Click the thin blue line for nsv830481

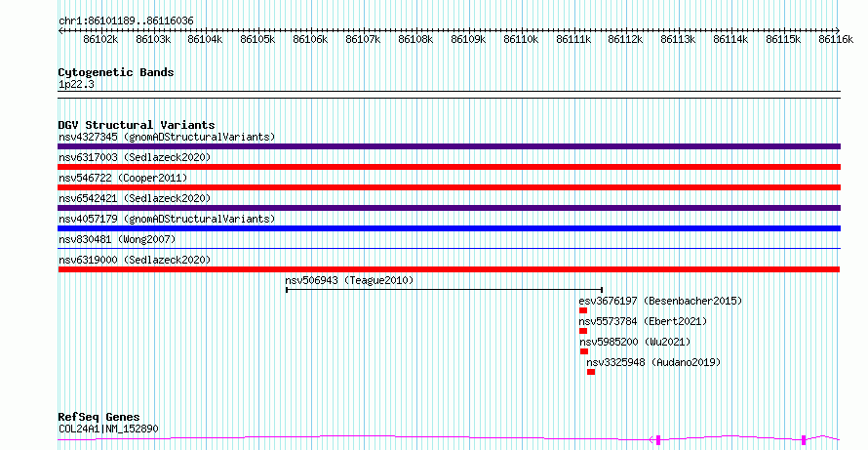click(449, 248)
